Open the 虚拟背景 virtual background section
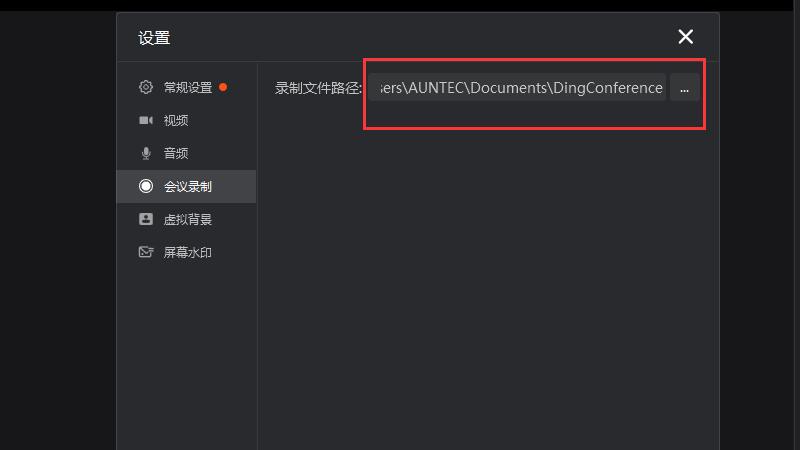 (x=187, y=219)
